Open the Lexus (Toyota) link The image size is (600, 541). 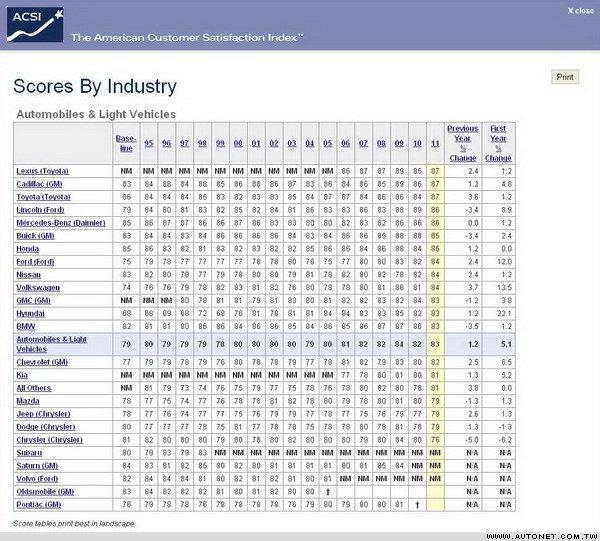click(42, 171)
